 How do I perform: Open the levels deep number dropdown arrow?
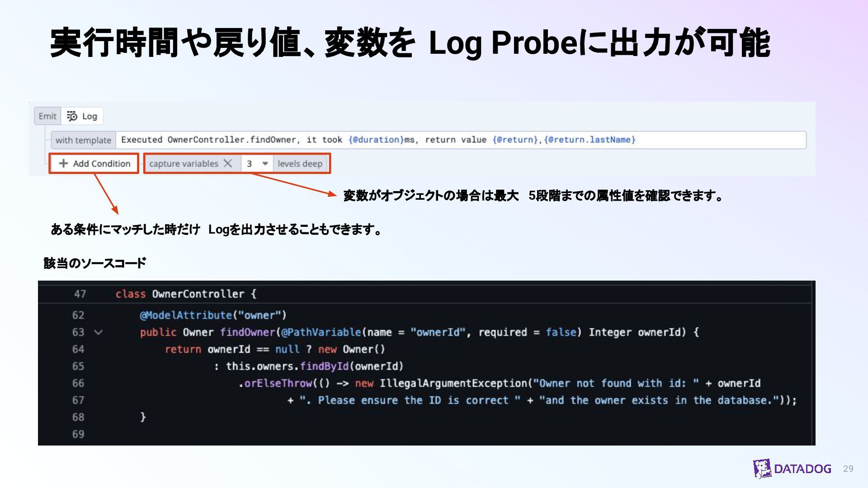point(265,164)
